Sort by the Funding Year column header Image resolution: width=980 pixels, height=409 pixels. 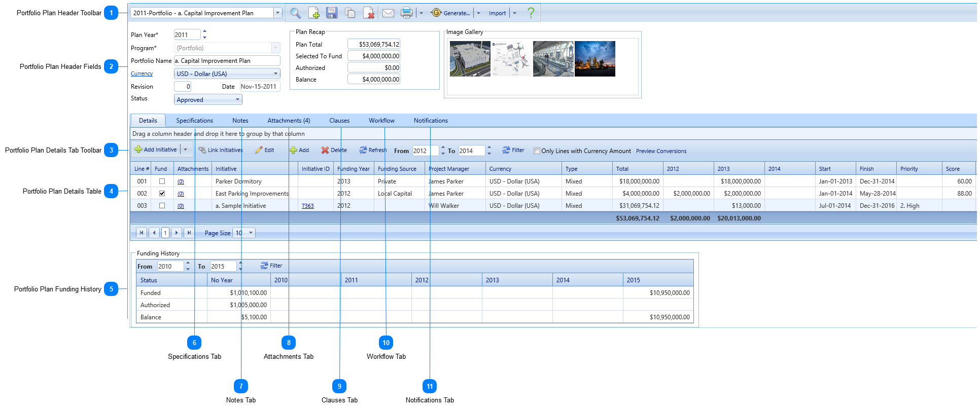tap(354, 169)
